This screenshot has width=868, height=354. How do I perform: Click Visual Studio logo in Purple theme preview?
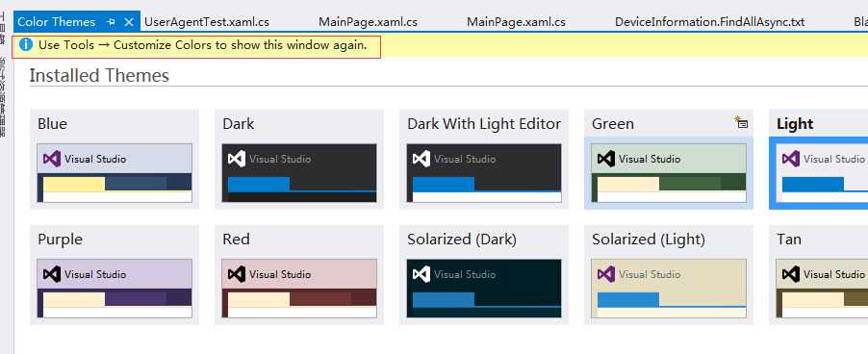click(x=51, y=274)
